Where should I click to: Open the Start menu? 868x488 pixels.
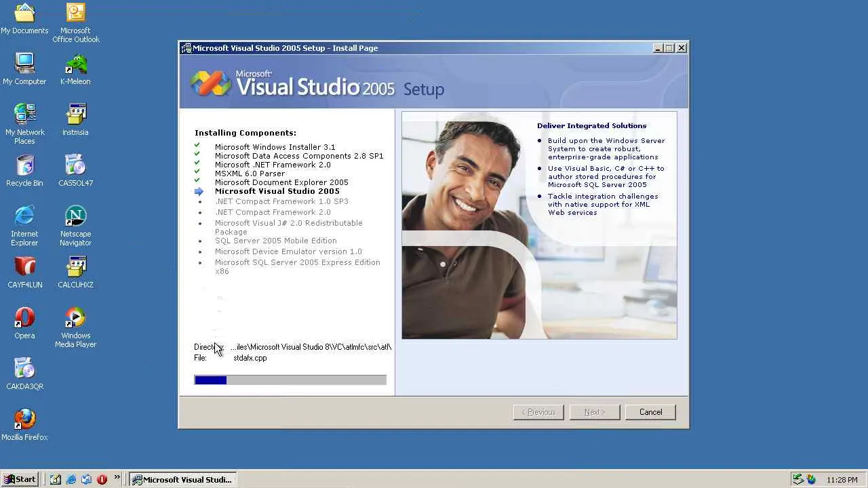[20, 479]
